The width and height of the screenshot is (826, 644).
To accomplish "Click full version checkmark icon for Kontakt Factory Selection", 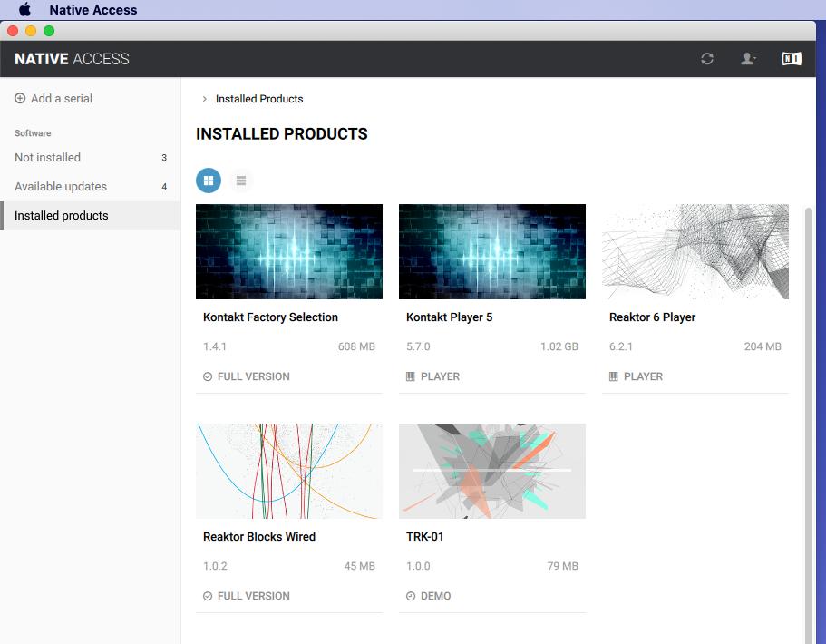I will coord(208,376).
